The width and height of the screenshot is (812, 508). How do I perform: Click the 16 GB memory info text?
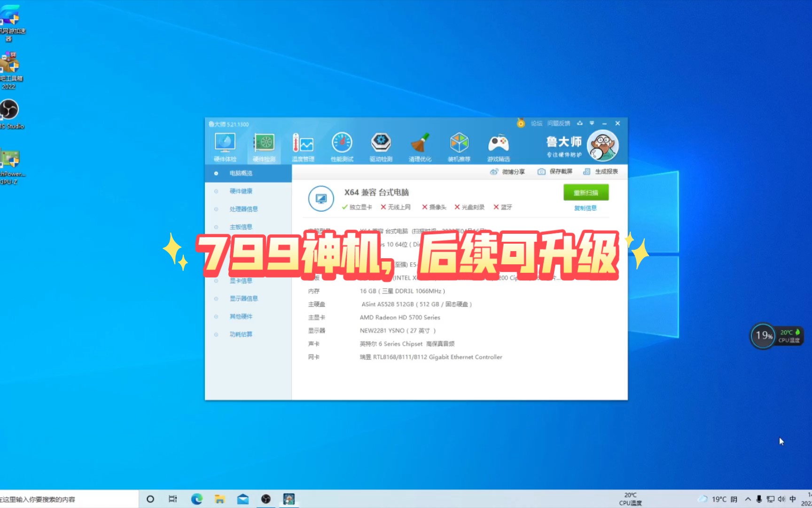[402, 291]
